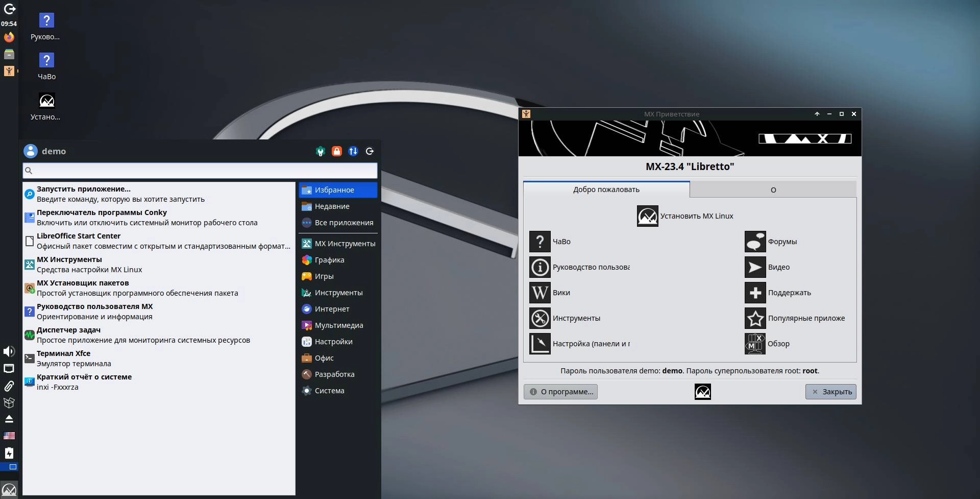Open the network connection tray icon
This screenshot has height=499, width=980.
coord(9,368)
